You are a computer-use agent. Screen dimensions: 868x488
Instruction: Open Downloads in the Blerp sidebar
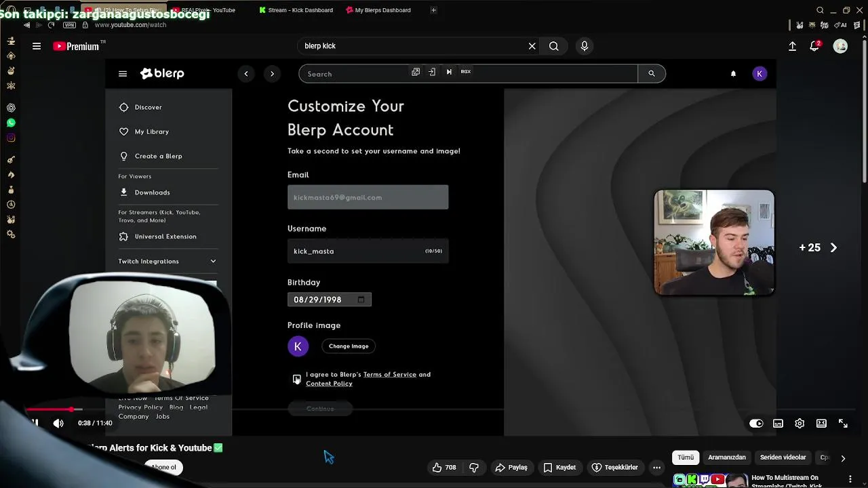point(152,192)
